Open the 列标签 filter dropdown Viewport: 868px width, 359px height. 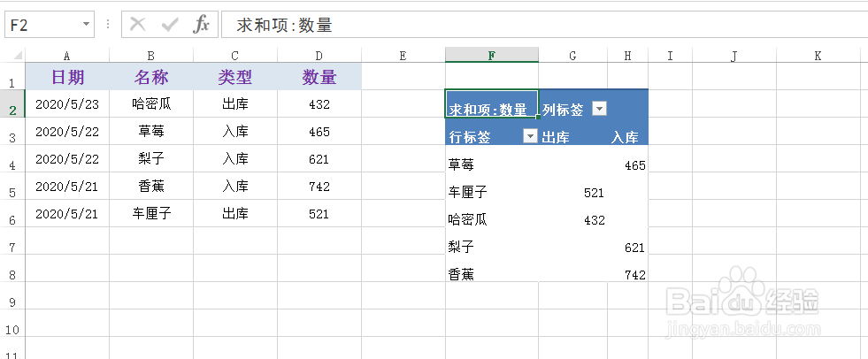pyautogui.click(x=600, y=110)
